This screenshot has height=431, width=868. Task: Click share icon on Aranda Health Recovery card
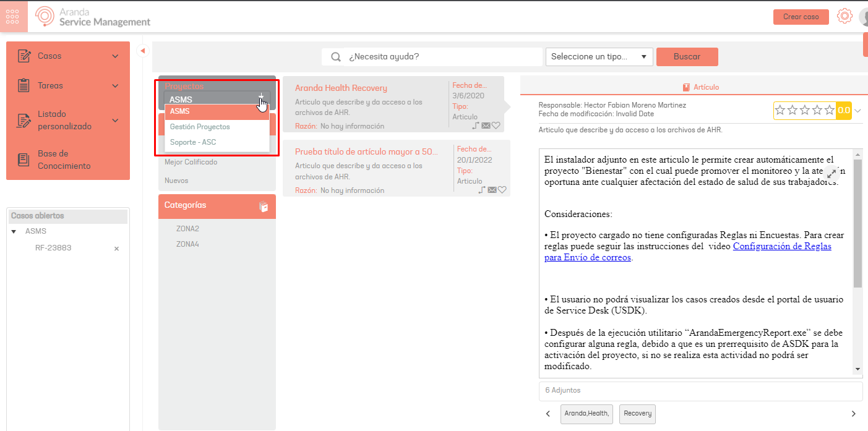pyautogui.click(x=476, y=126)
